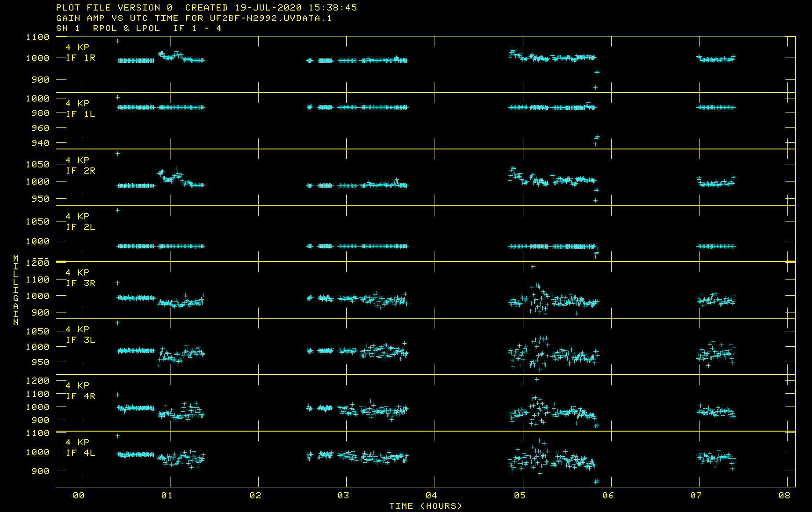Click the IF 3L panel label
This screenshot has height=512, width=812.
(80, 340)
